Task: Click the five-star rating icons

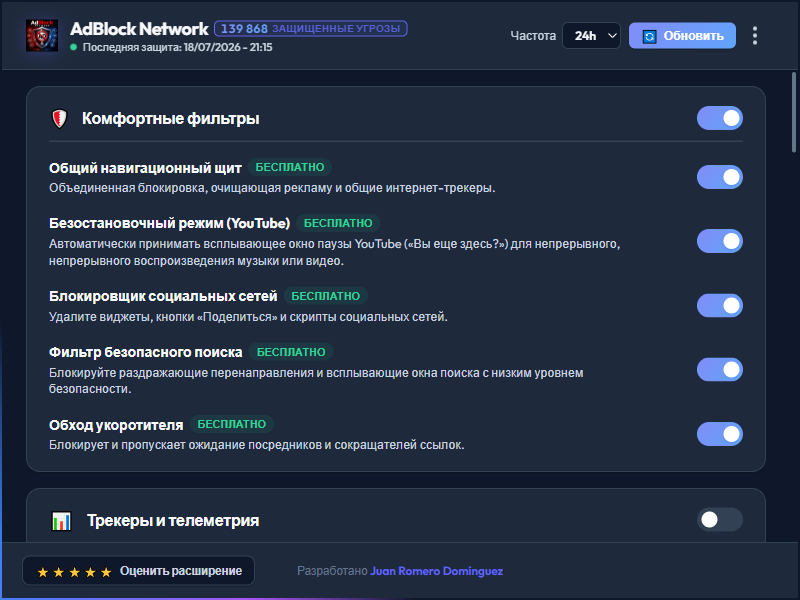Action: click(x=74, y=572)
